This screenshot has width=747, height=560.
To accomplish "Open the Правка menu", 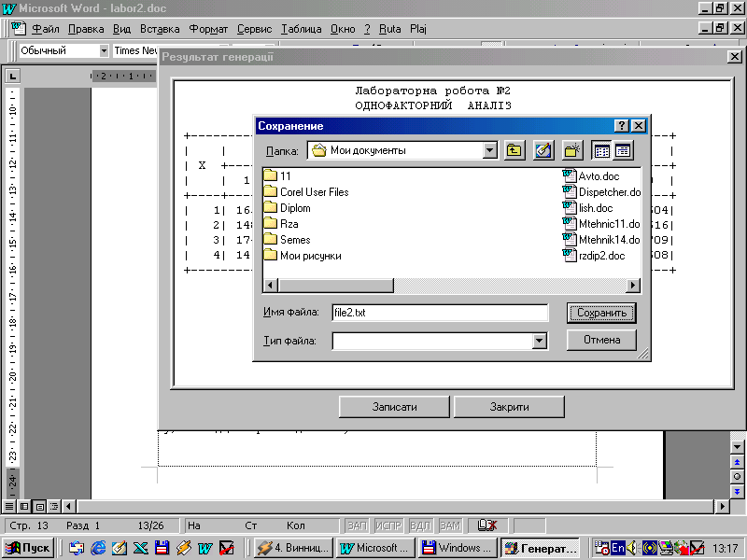I will (x=86, y=29).
